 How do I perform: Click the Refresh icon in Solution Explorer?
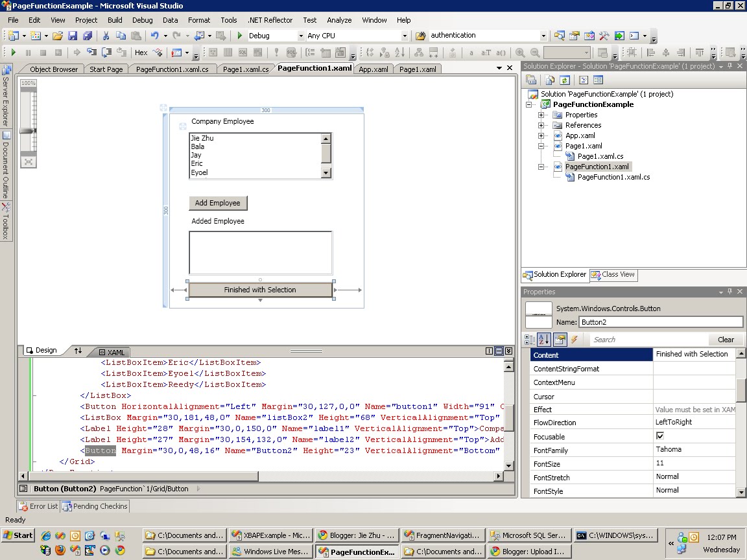coord(565,79)
